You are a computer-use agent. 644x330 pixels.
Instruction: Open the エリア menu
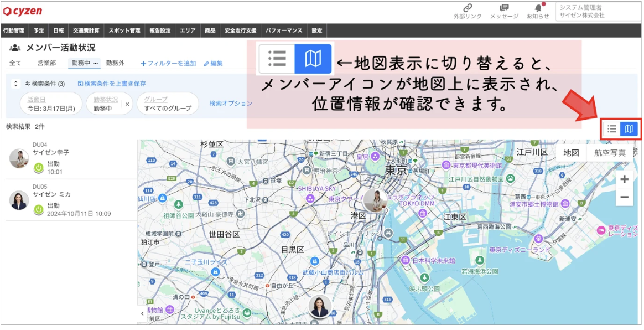coord(188,30)
